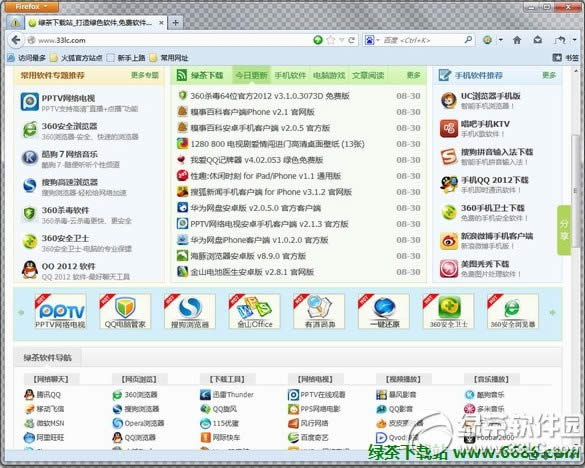The image size is (585, 468).
Task: Open 常用网址 bookmark folder
Action: coord(169,58)
